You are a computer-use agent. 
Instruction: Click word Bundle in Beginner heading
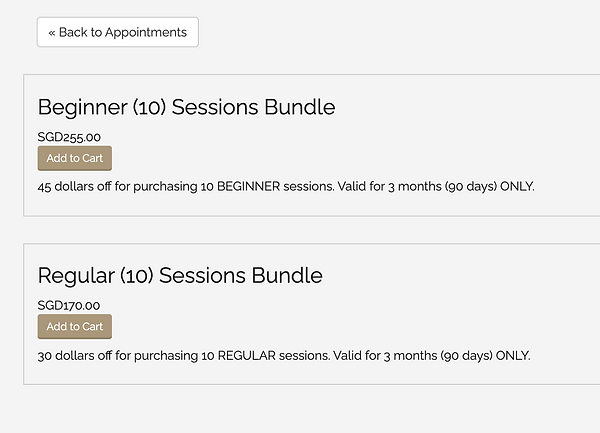(x=300, y=107)
